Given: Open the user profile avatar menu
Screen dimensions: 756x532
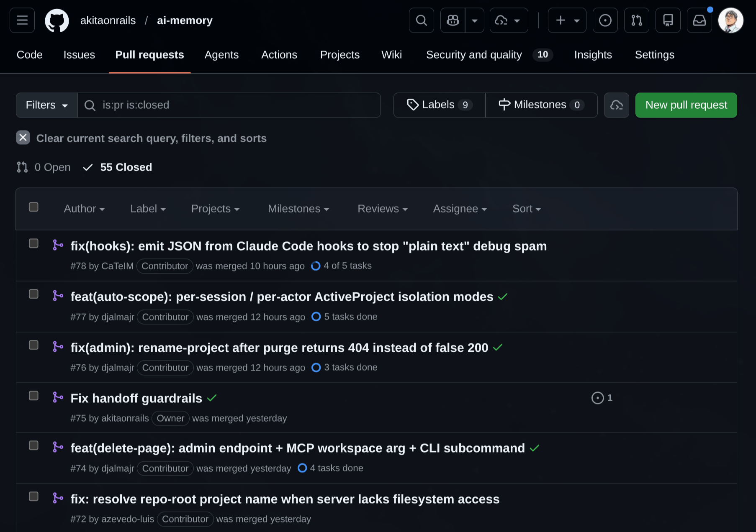Looking at the screenshot, I should (x=731, y=20).
